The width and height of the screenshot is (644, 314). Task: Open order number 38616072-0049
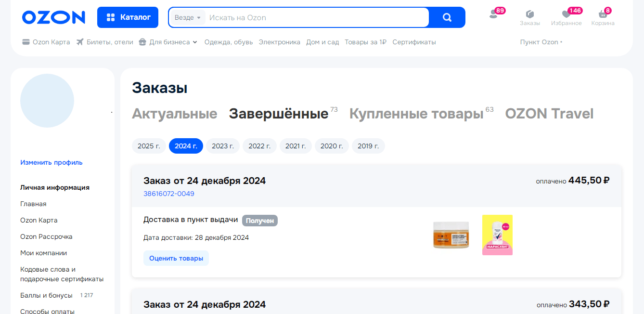(x=169, y=194)
